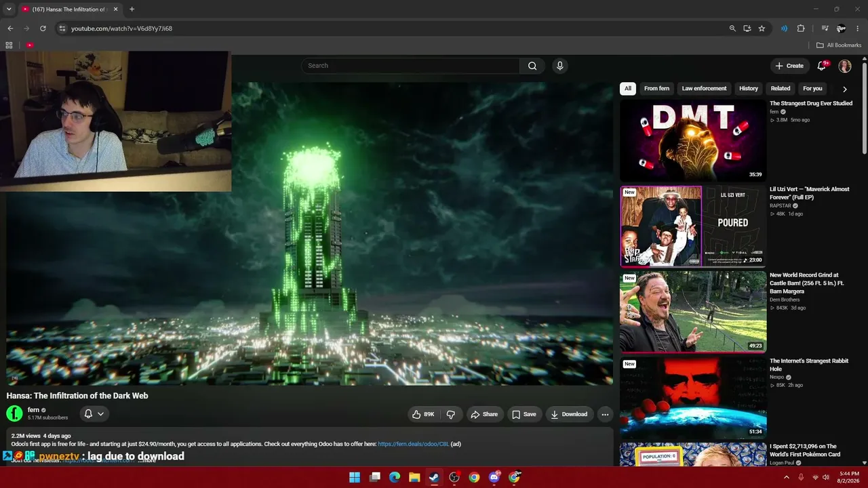Share the Hansa video
The width and height of the screenshot is (868, 488).
485,414
